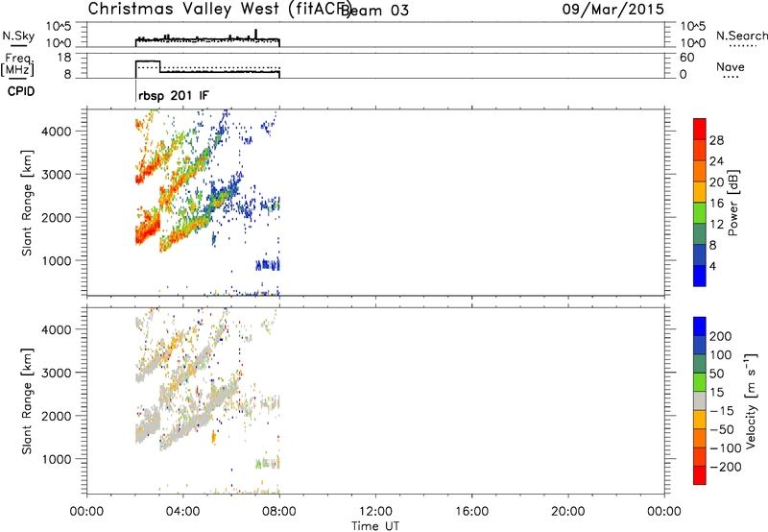
Task: Pick the yellow velocity swatch between -15 and -50
Action: (x=700, y=420)
